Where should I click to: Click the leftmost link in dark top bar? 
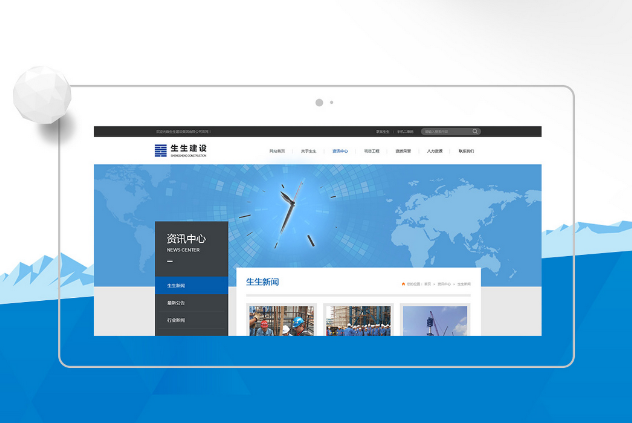[183, 131]
